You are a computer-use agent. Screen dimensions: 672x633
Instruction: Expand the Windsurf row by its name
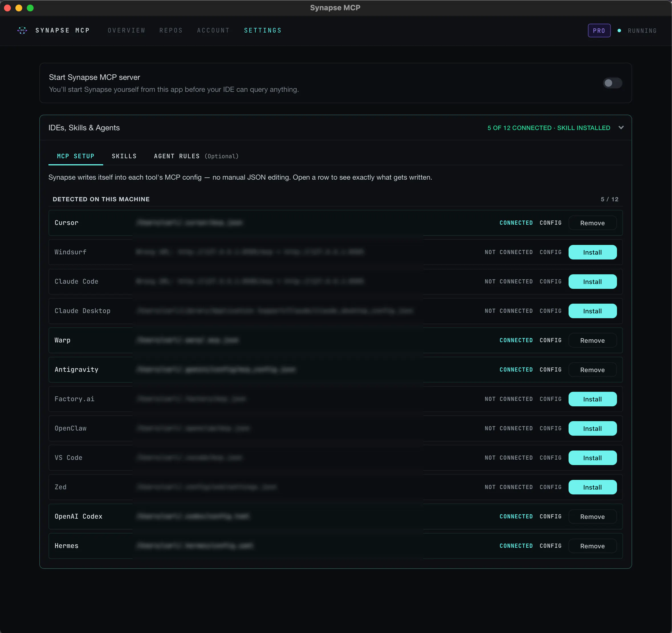pyautogui.click(x=70, y=252)
